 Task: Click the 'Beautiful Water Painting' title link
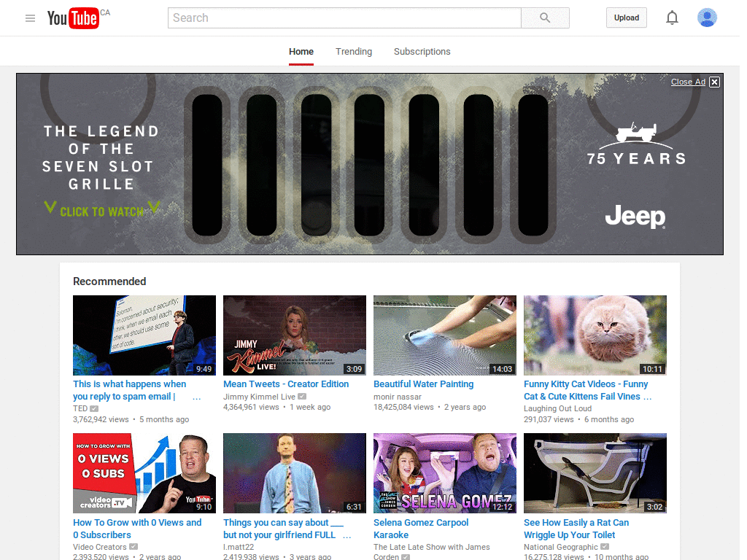424,384
